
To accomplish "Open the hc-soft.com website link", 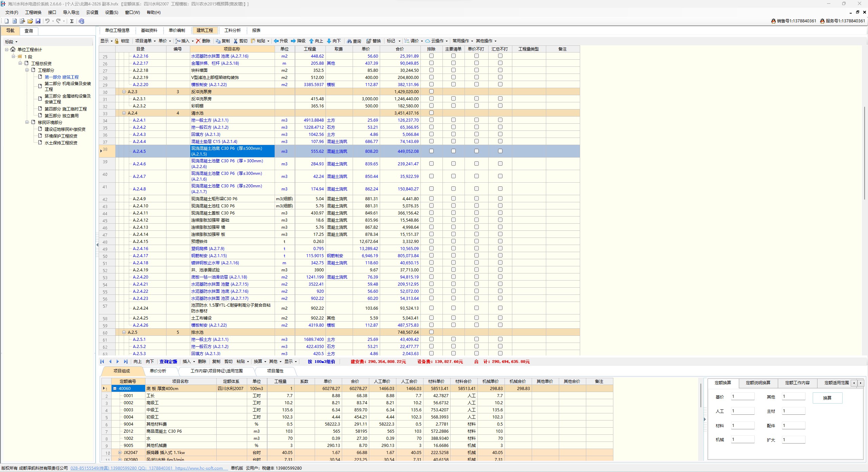I will click(x=199, y=468).
